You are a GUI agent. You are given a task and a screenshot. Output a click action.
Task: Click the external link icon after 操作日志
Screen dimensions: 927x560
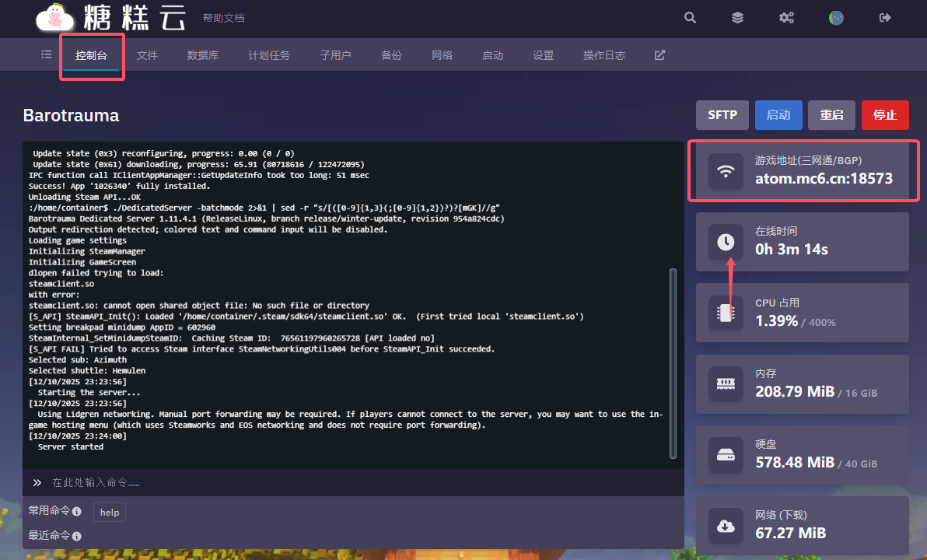(659, 55)
